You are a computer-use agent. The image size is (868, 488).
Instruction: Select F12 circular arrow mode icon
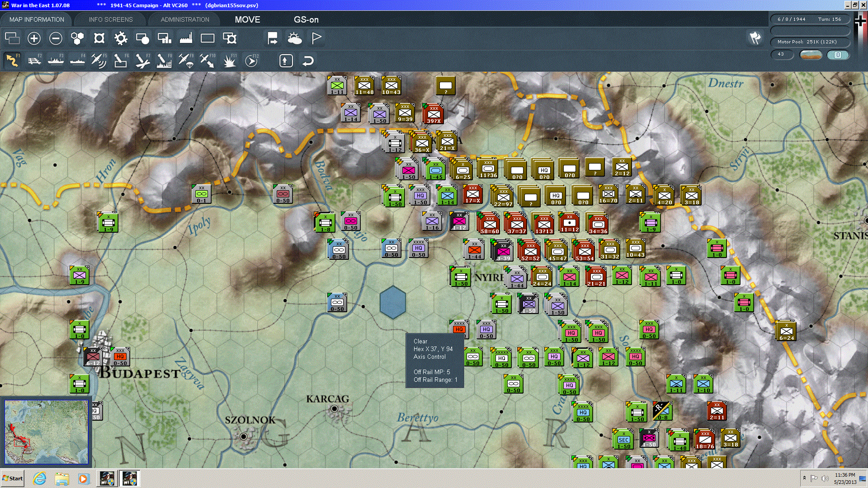click(251, 61)
